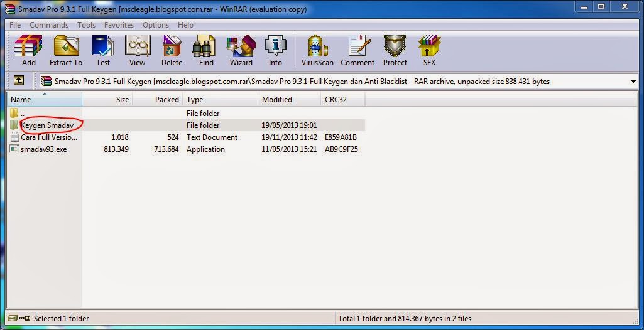
Task: Click size value 813.349
Action: 116,149
